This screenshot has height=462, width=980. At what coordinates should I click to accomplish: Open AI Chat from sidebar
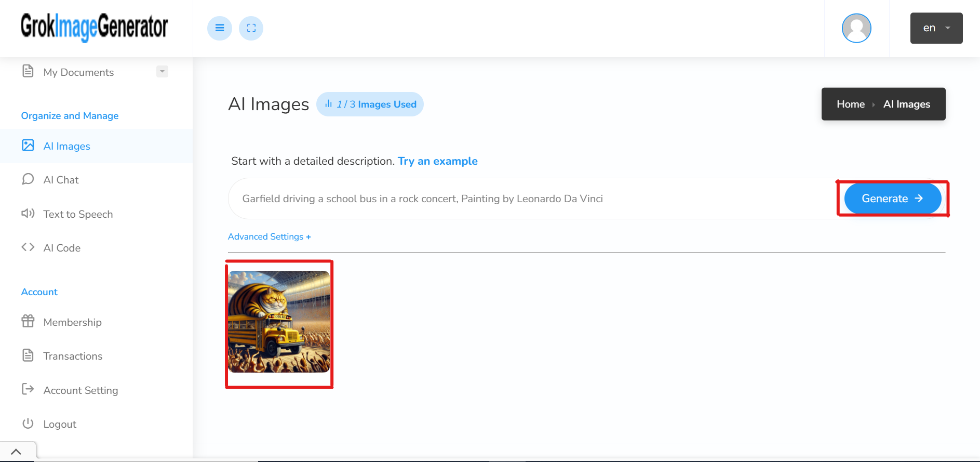61,180
